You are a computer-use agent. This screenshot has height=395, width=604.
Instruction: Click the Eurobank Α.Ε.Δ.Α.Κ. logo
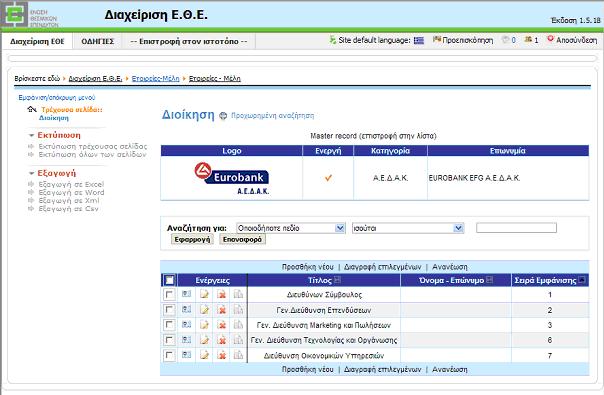tap(232, 178)
